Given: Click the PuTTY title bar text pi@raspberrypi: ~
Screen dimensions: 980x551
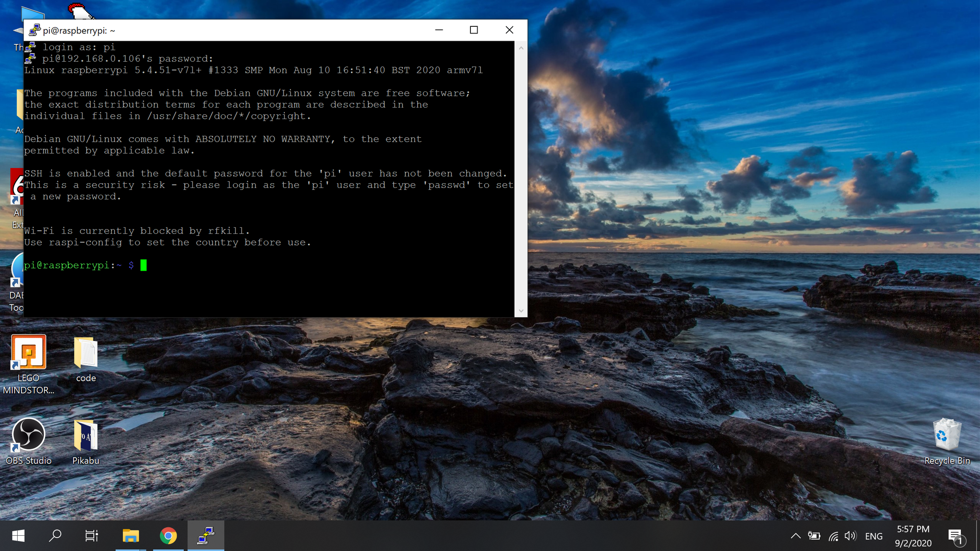Looking at the screenshot, I should click(x=79, y=31).
